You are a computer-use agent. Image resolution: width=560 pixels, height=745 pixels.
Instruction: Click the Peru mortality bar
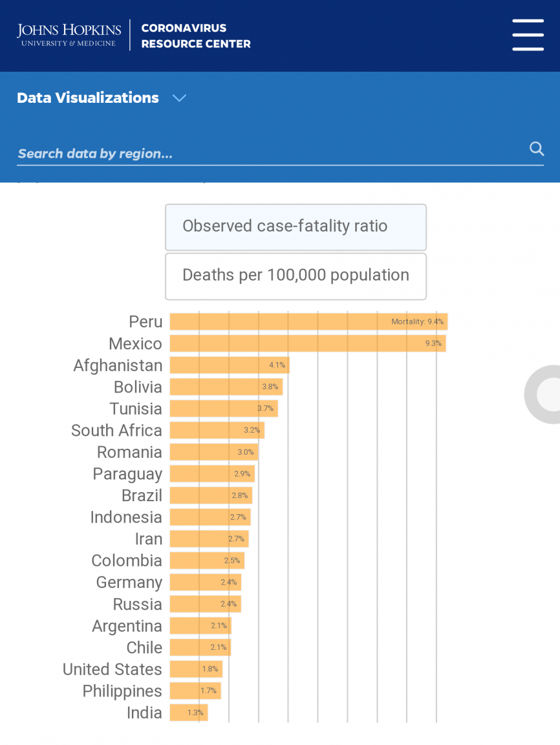pos(308,321)
